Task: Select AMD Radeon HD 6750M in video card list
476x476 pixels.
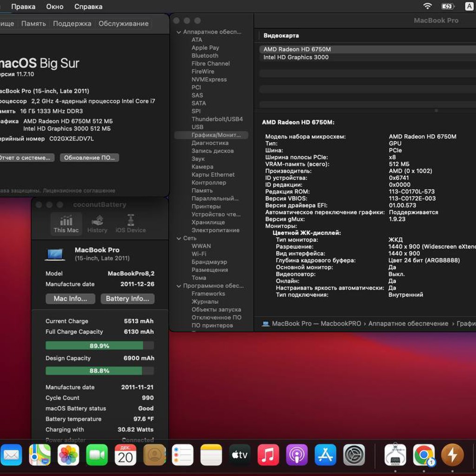Action: (x=367, y=49)
